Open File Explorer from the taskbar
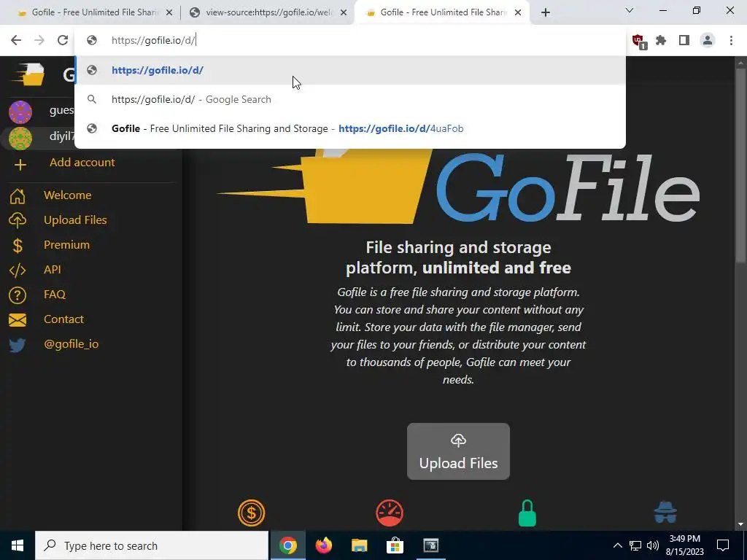747x560 pixels. 359,545
